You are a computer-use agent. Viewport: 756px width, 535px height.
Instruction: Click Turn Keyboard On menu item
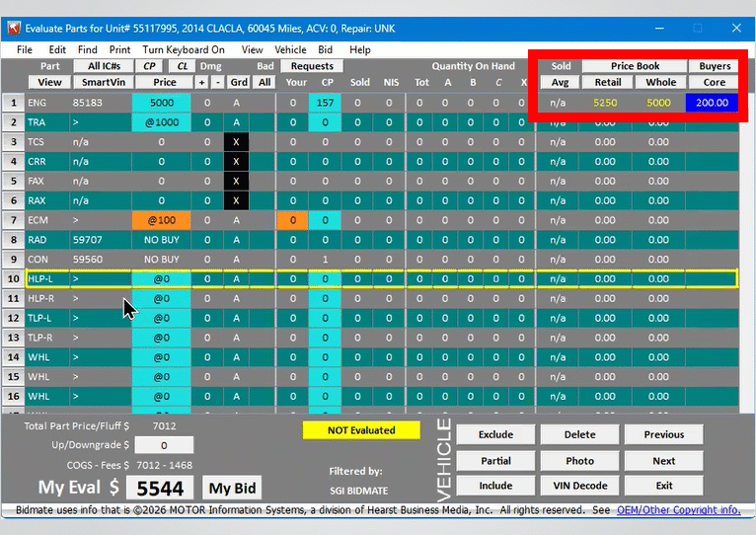point(184,49)
